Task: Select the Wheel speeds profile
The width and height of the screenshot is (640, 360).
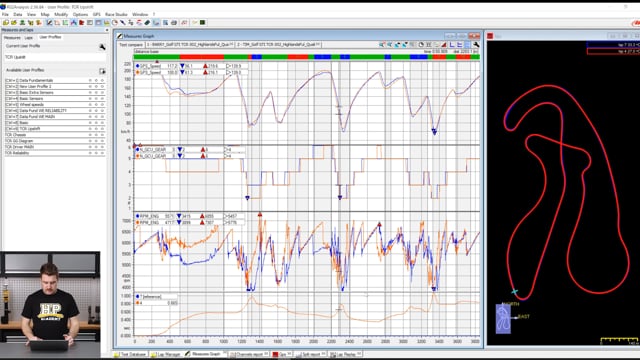Action: 54,104
